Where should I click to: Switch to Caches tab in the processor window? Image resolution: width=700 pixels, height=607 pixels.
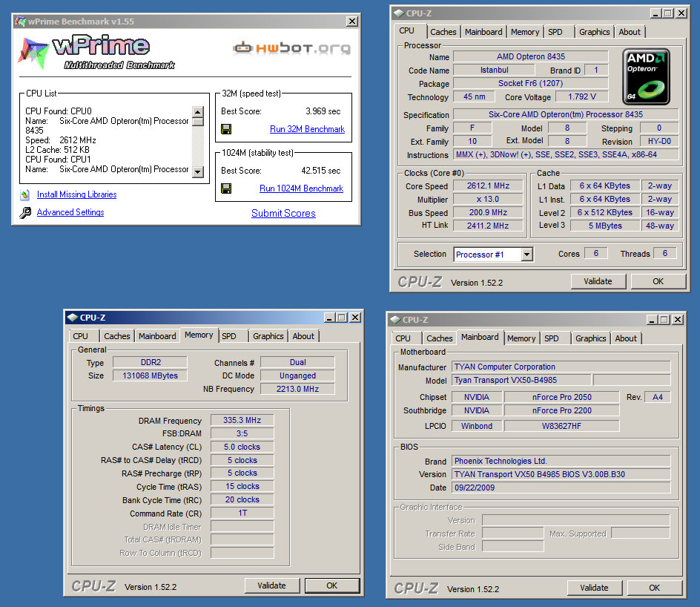coord(443,32)
